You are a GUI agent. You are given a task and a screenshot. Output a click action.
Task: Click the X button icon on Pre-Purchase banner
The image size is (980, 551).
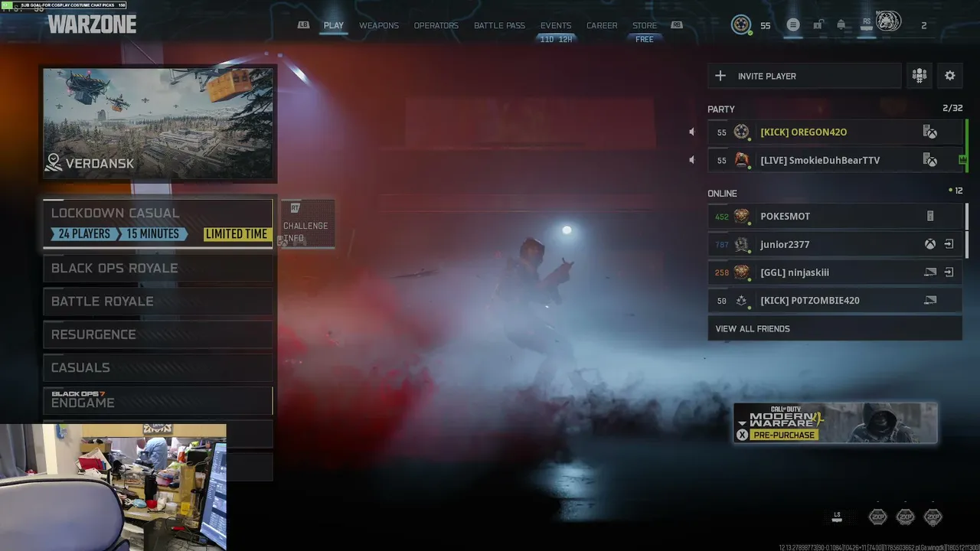742,435
